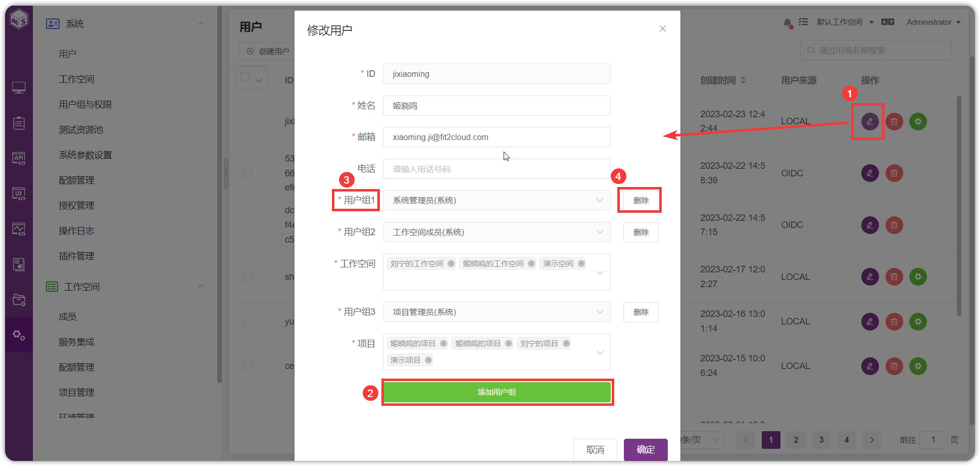Open the 用户组2 工作空间成员(系统) dropdown
This screenshot has height=466, width=980.
click(497, 232)
